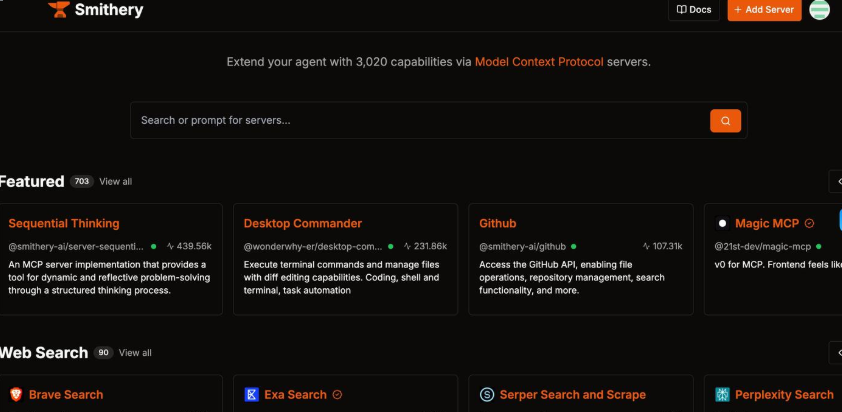Click the Serper S logo icon
This screenshot has width=842, height=412.
pos(487,395)
